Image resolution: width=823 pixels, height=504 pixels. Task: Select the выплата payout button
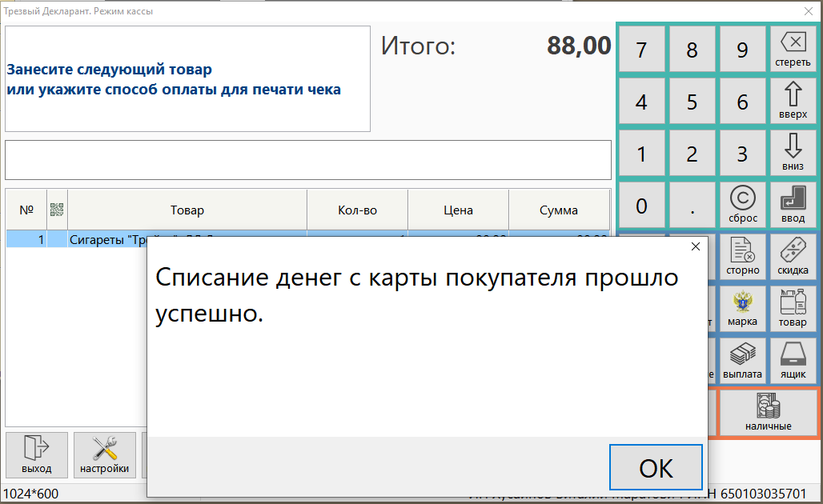tap(742, 361)
